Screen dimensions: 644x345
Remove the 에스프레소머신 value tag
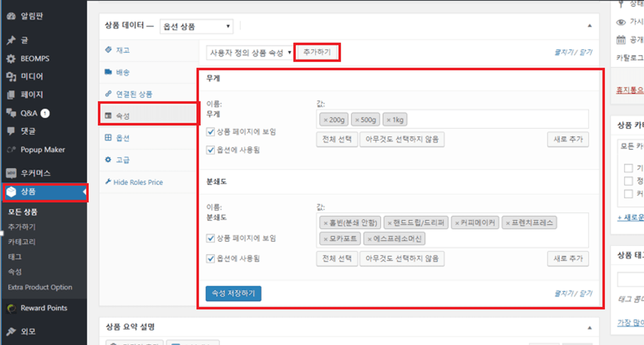coord(370,239)
